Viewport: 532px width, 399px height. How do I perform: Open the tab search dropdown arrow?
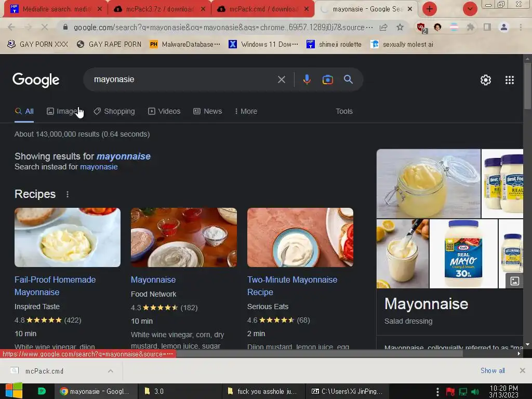point(470,9)
